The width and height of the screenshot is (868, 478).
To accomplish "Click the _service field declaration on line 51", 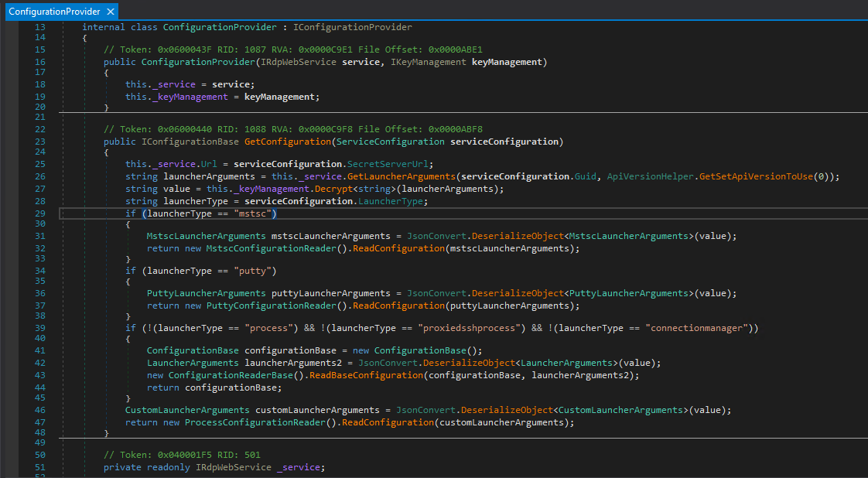I will pos(299,467).
